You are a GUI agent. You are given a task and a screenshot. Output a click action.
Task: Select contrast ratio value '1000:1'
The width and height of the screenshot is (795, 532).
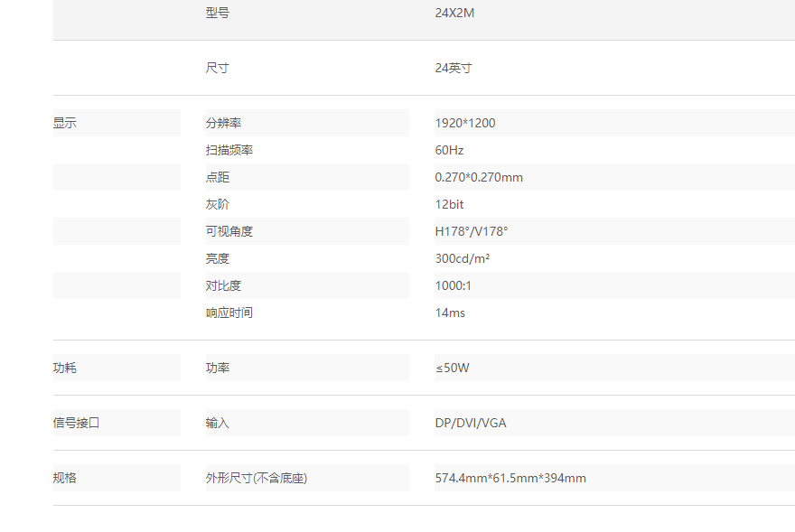454,285
